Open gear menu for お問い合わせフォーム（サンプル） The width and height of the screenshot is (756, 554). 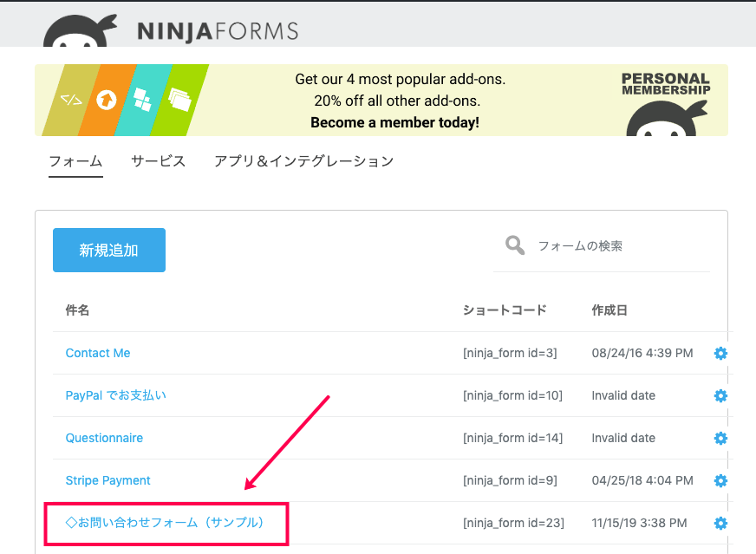(720, 523)
